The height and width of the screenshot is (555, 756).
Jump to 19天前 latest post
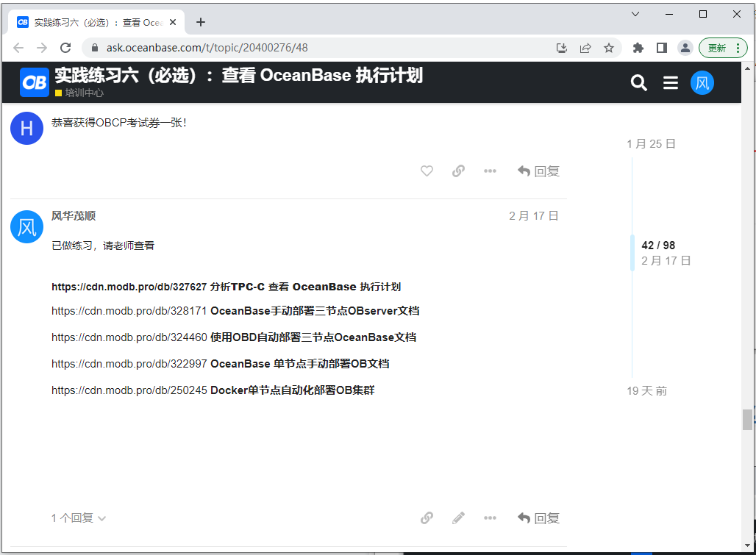pyautogui.click(x=647, y=391)
